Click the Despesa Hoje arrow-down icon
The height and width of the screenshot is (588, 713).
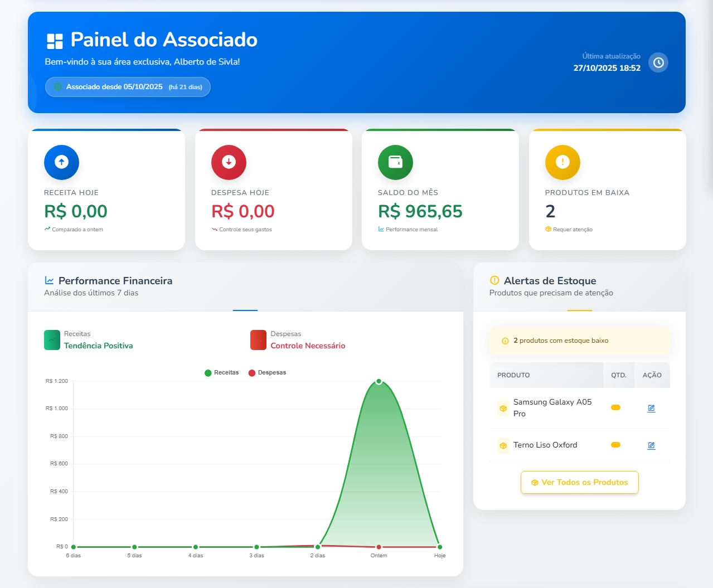tap(229, 162)
